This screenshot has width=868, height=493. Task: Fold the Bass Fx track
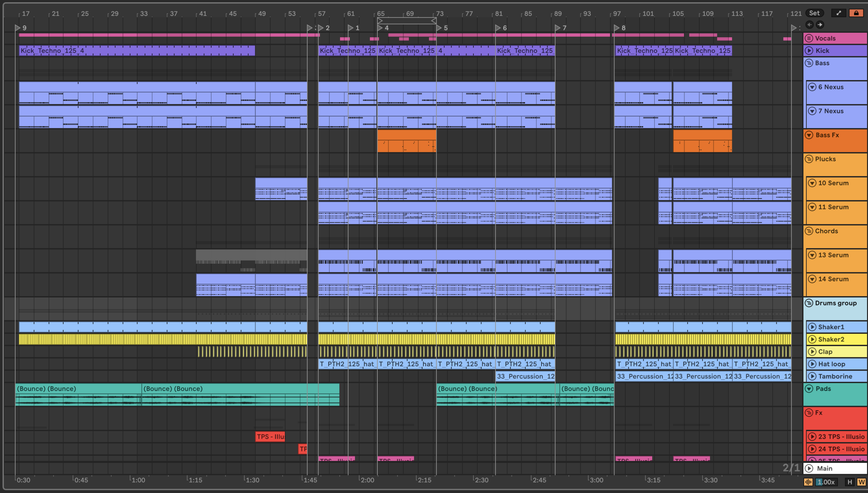(809, 135)
